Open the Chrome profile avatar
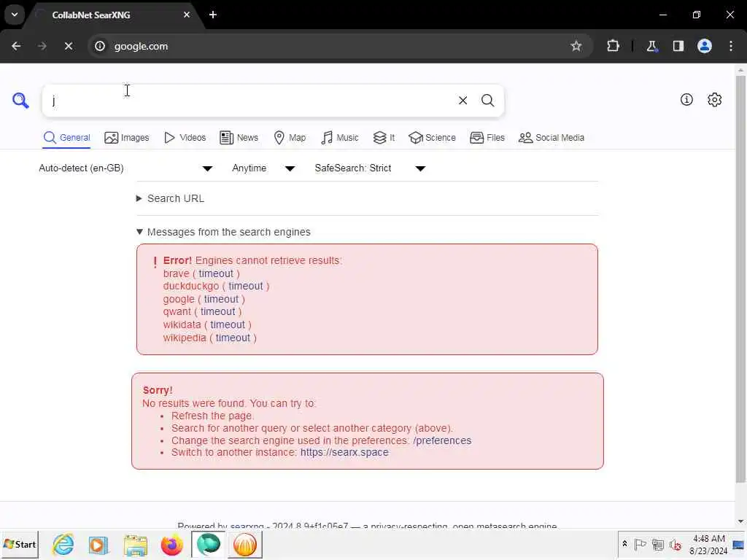 705,46
